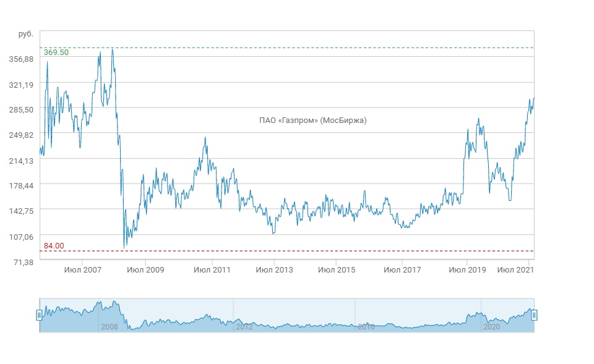
Task: Click the red 84.00 minimum price label
Action: click(x=54, y=246)
